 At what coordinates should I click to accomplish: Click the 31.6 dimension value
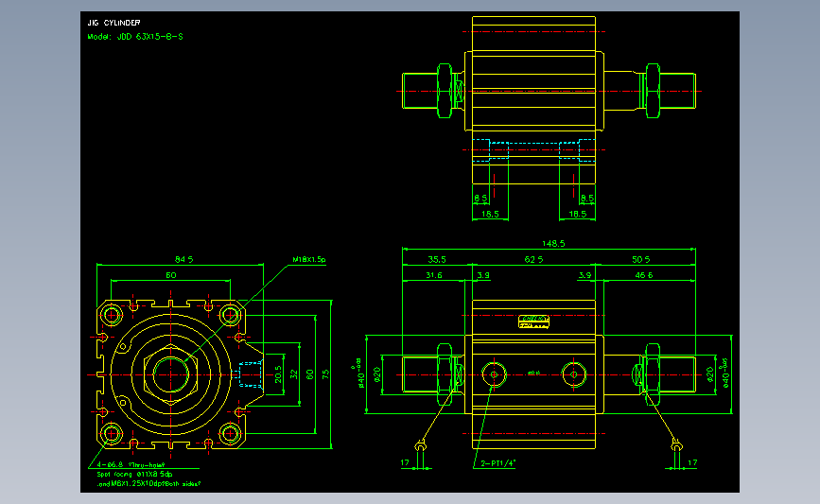(x=433, y=275)
